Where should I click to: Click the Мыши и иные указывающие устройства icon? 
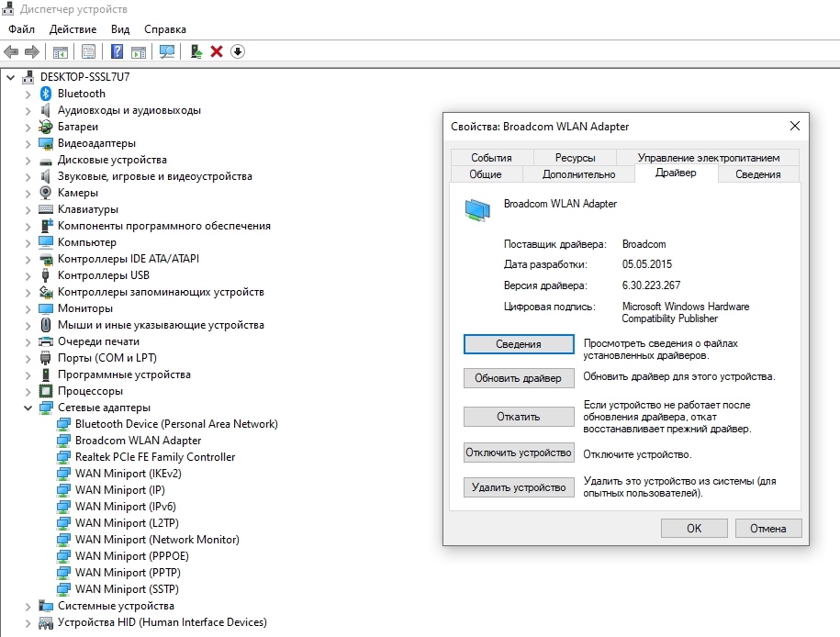pos(46,325)
